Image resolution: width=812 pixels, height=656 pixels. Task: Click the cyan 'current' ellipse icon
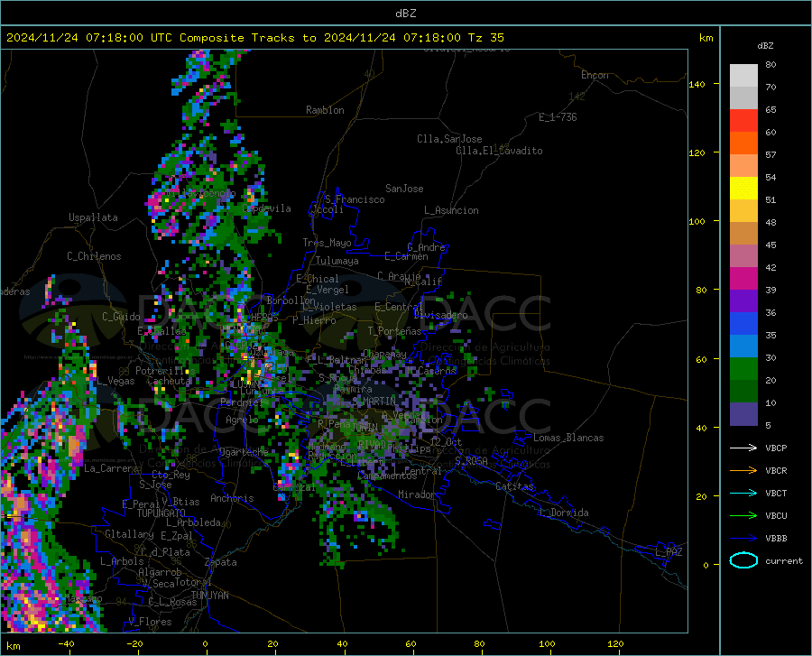[x=743, y=560]
